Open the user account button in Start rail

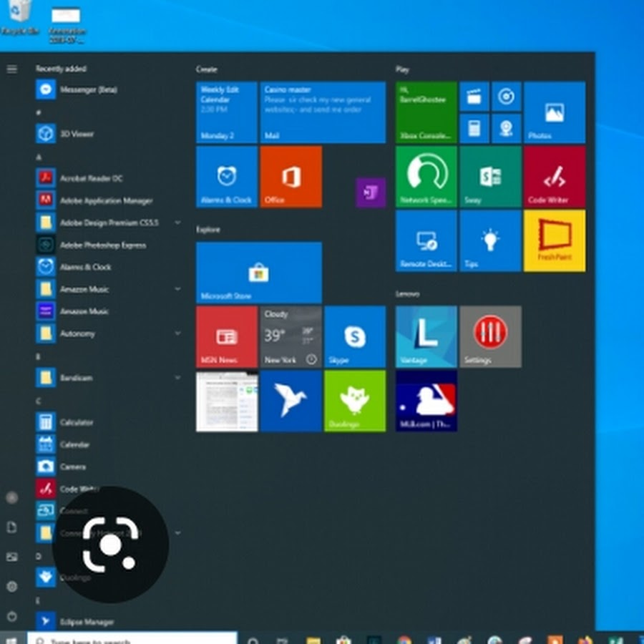click(x=12, y=497)
